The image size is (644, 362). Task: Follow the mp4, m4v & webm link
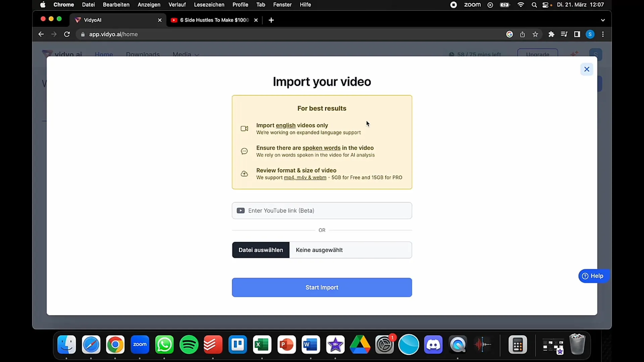tap(305, 178)
